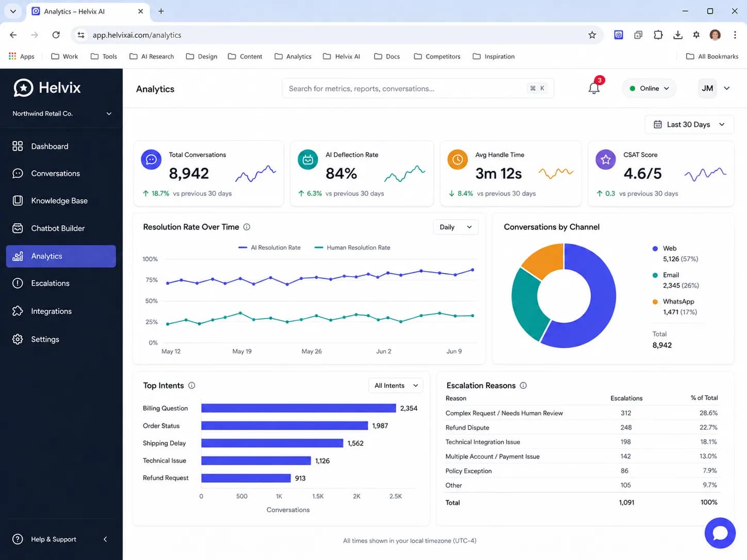Screen dimensions: 747x560
Task: Toggle Human Resolution Rate legend series
Action: (x=352, y=248)
